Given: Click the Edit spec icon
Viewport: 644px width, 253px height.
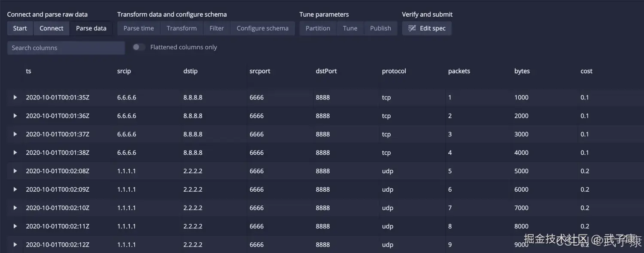Looking at the screenshot, I should pyautogui.click(x=411, y=28).
